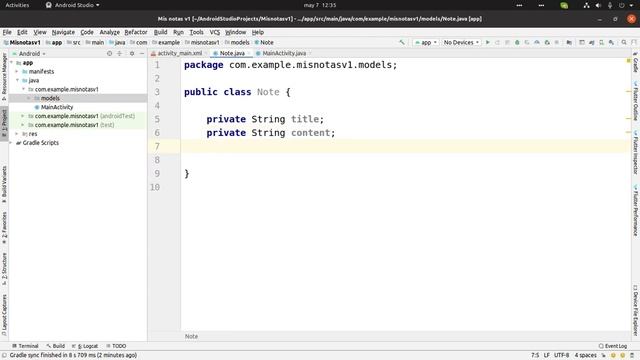
Task: Click the Search Everywhere magnifier icon
Action: click(x=624, y=42)
